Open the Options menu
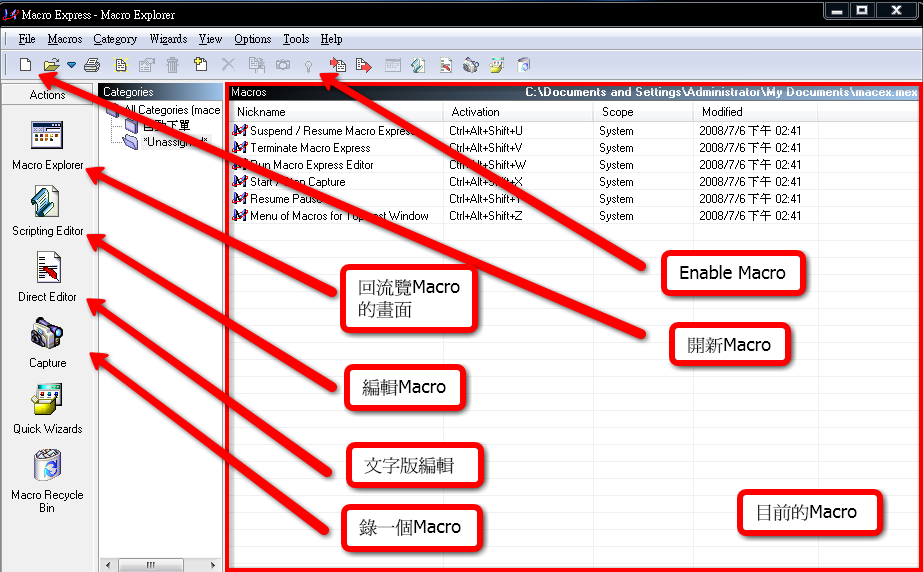The image size is (923, 572). pos(253,39)
